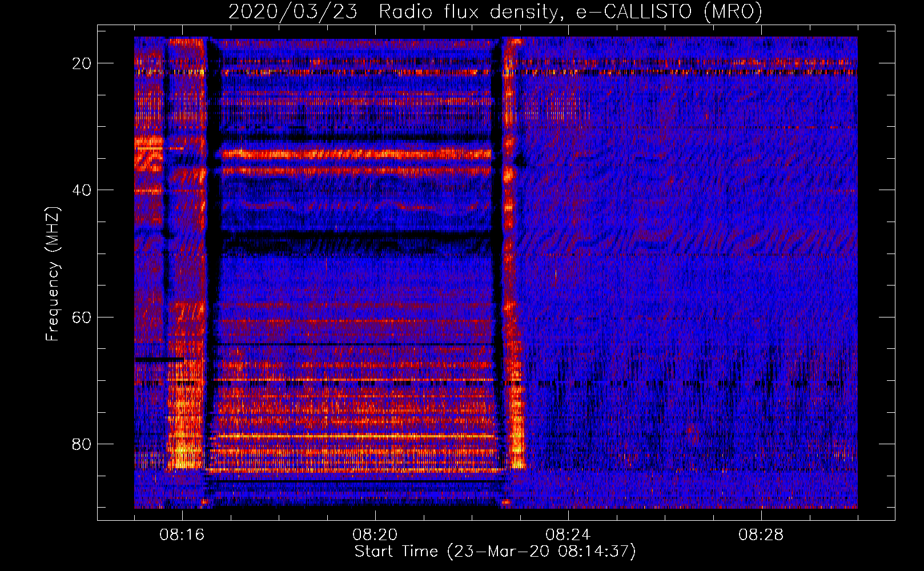Click the time tick label '08:28'
Image resolution: width=924 pixels, height=571 pixels.
coord(761,535)
